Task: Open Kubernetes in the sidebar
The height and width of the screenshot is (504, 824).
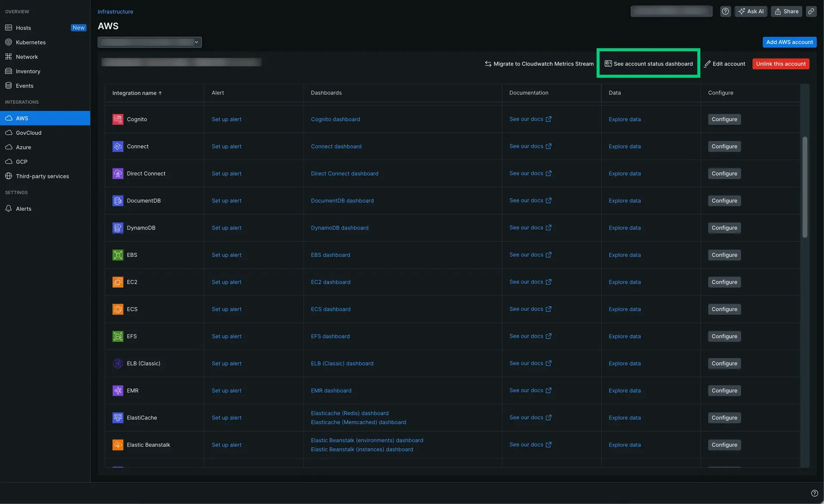Action: [30, 42]
